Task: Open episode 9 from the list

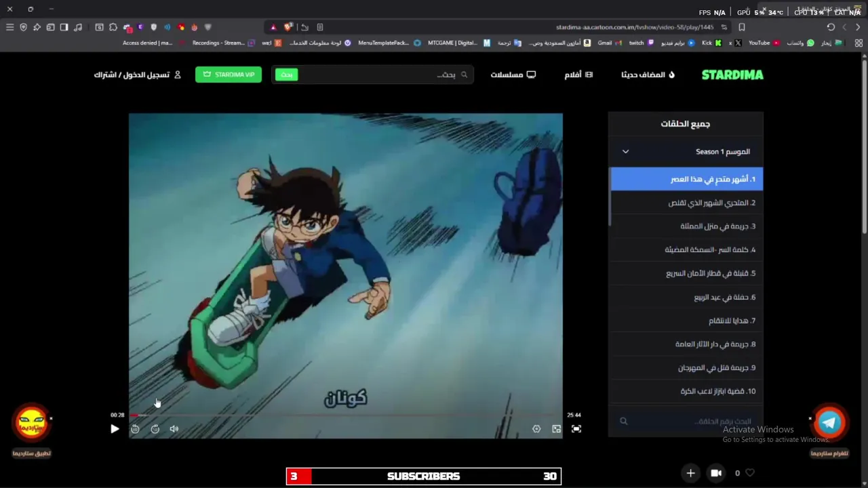Action: coord(686,367)
